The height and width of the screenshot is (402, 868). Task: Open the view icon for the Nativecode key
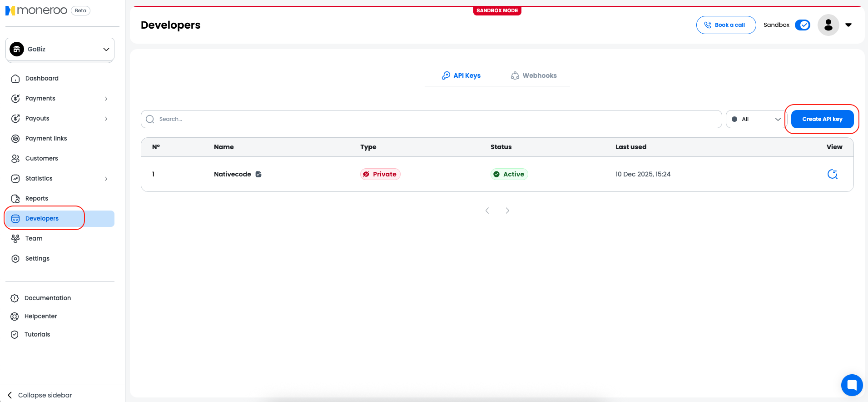click(x=832, y=174)
